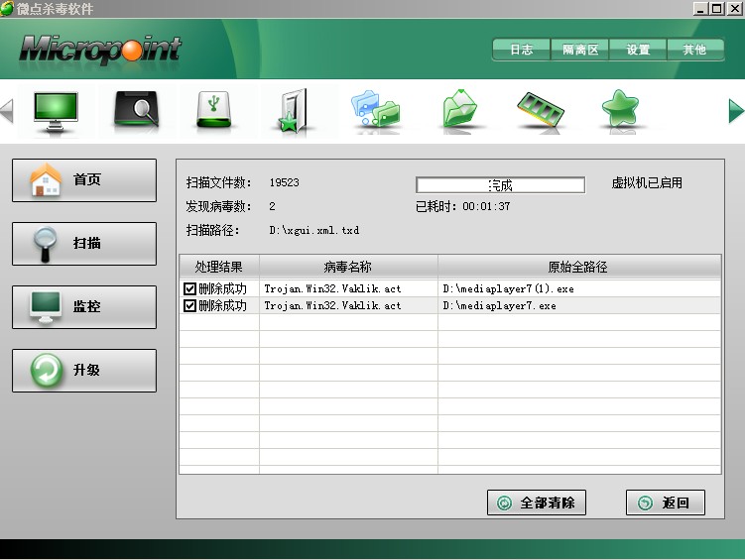Image resolution: width=745 pixels, height=560 pixels.
Task: Click scan path D:\xgui.xml.txd
Action: point(314,231)
